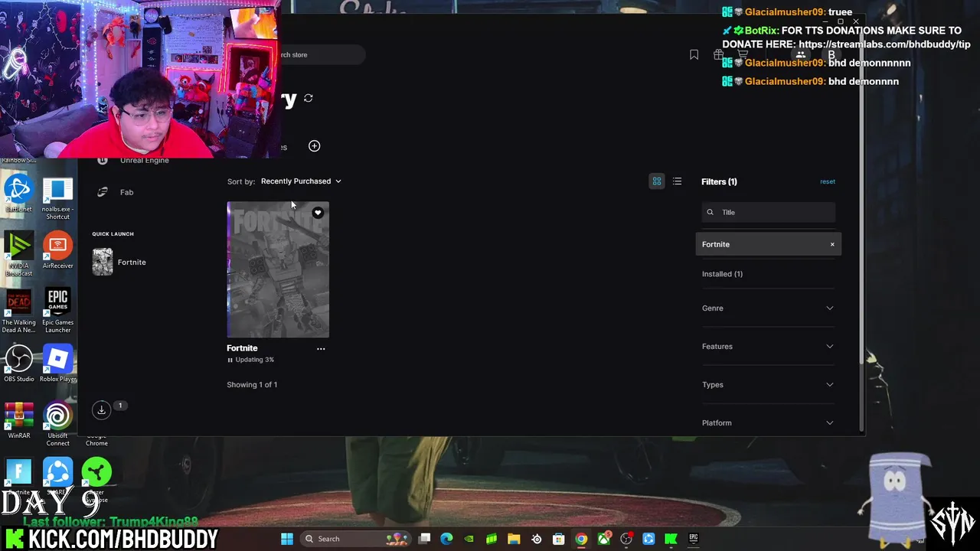Switch to Epic Games Launcher on the taskbar

[694, 539]
